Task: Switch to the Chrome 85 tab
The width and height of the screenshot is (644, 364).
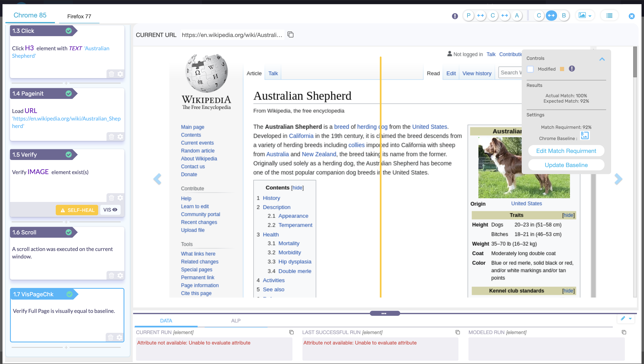Action: pyautogui.click(x=30, y=15)
